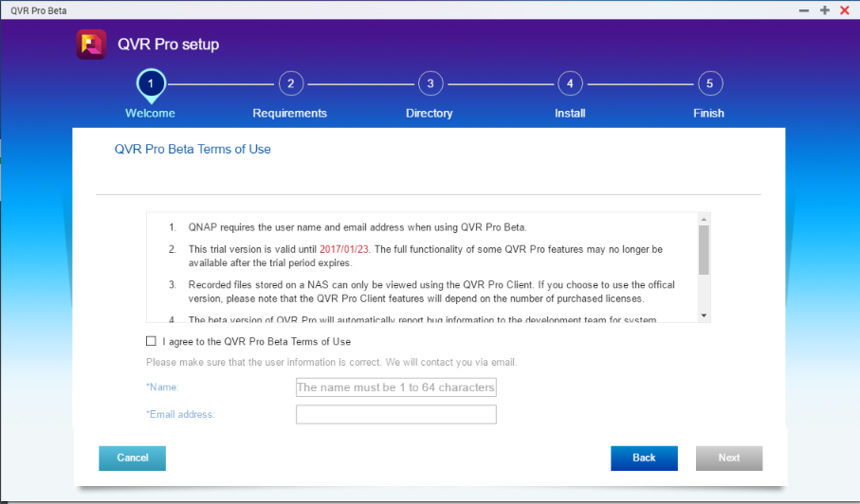Select step 4 Install circle
The height and width of the screenshot is (504, 860).
pyautogui.click(x=570, y=83)
